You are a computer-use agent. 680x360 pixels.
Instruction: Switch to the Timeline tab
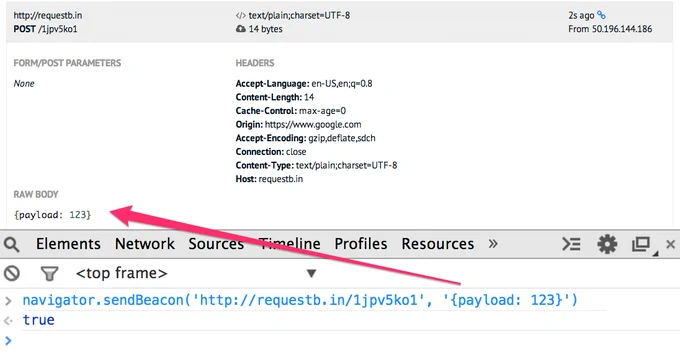click(x=289, y=244)
